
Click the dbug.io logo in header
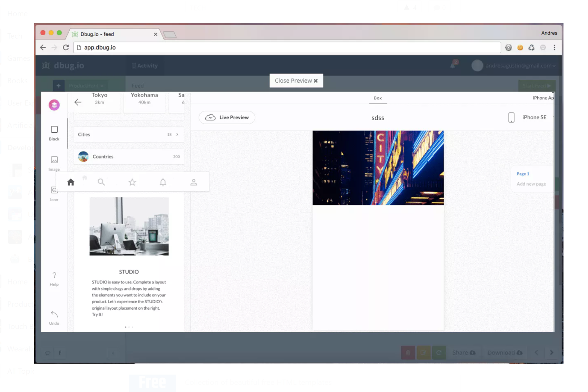[x=63, y=66]
